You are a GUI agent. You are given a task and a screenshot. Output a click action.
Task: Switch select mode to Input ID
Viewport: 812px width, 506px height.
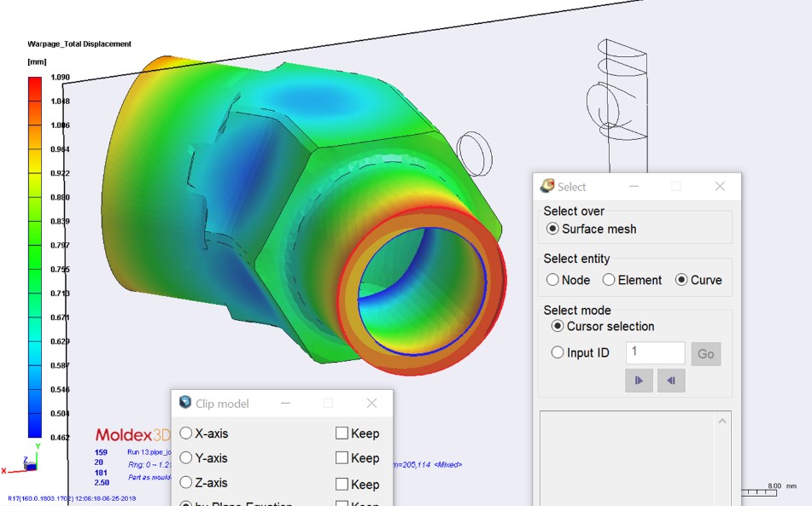click(558, 352)
